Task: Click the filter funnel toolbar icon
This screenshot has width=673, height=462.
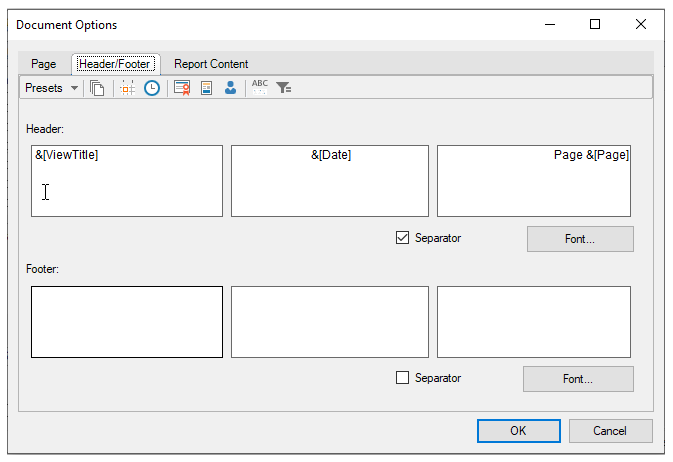Action: (x=284, y=88)
